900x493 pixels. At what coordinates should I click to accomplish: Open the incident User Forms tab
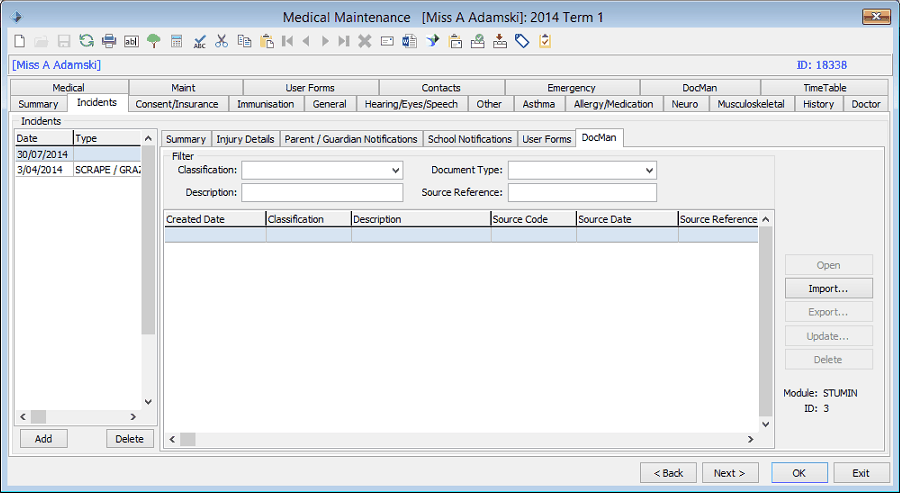tap(546, 139)
